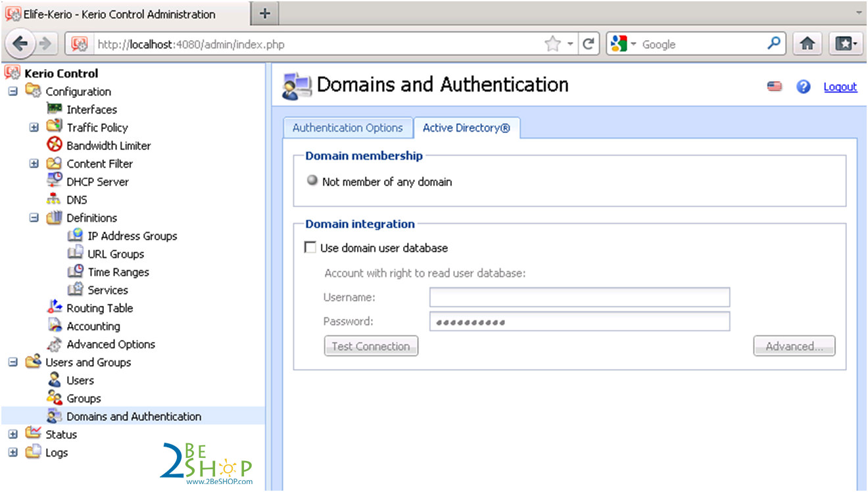Click the Username input field

click(x=579, y=297)
